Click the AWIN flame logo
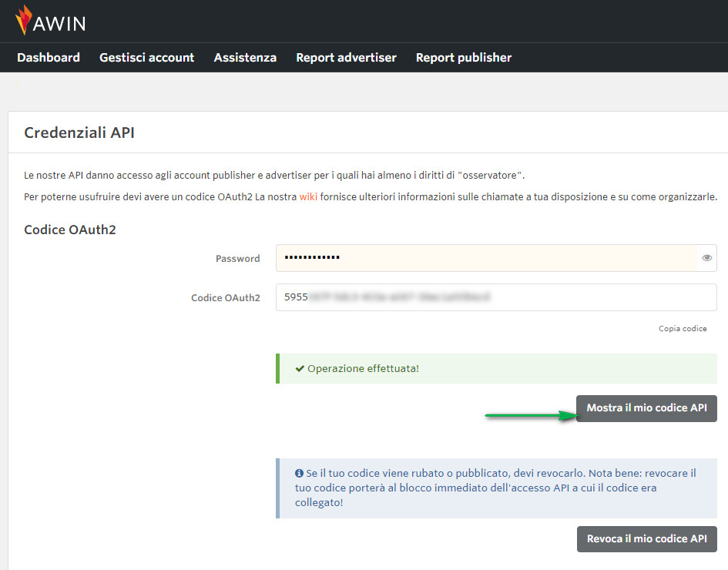The image size is (728, 570). click(x=24, y=21)
